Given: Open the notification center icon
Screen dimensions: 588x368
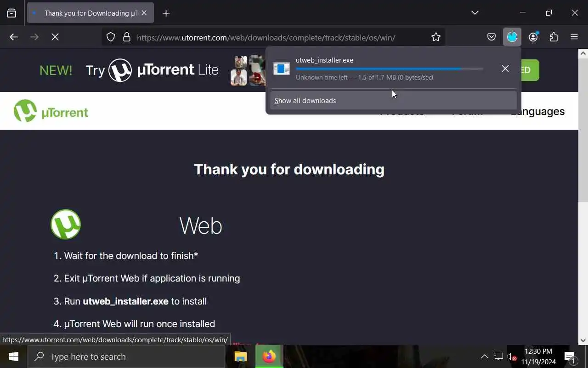Looking at the screenshot, I should (570, 356).
